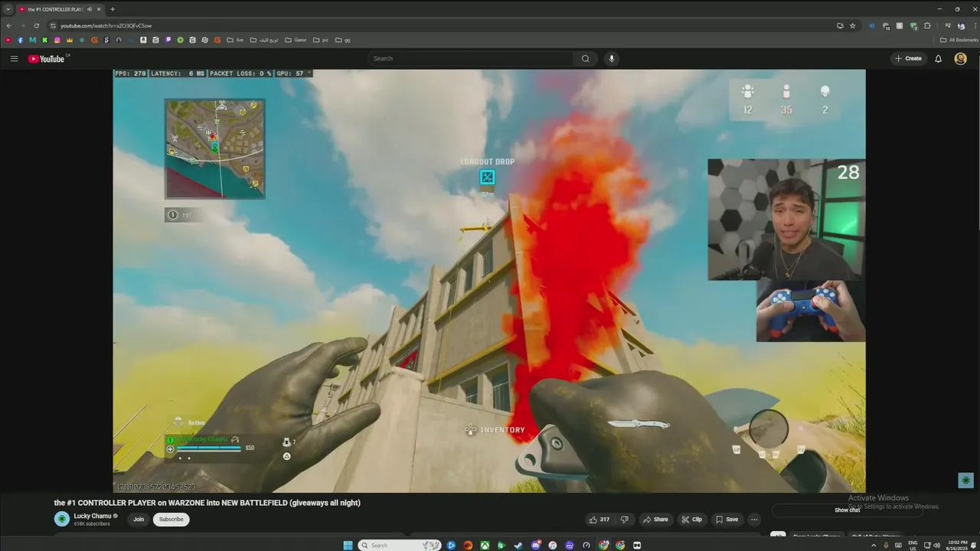Close the YouTube browser tab

coord(99,9)
